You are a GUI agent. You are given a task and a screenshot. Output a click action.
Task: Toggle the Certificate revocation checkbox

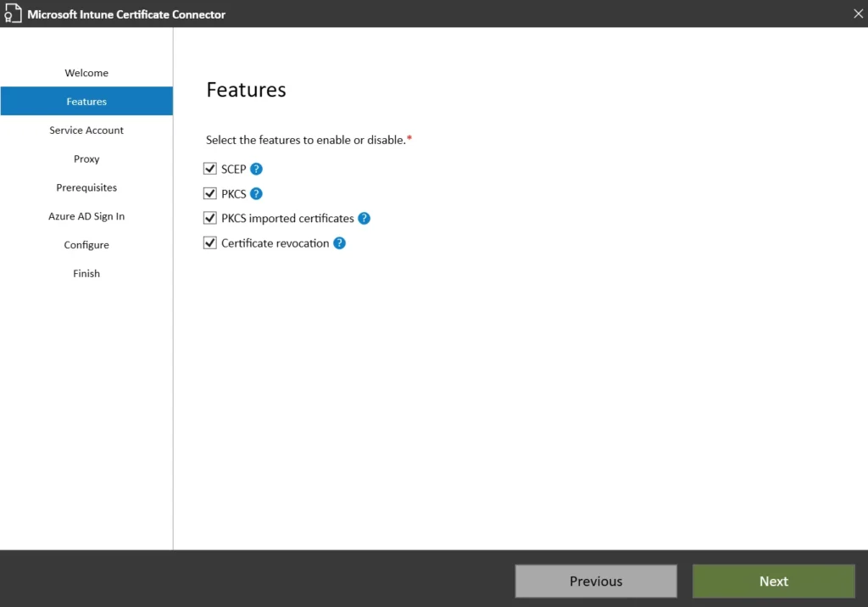(x=210, y=243)
